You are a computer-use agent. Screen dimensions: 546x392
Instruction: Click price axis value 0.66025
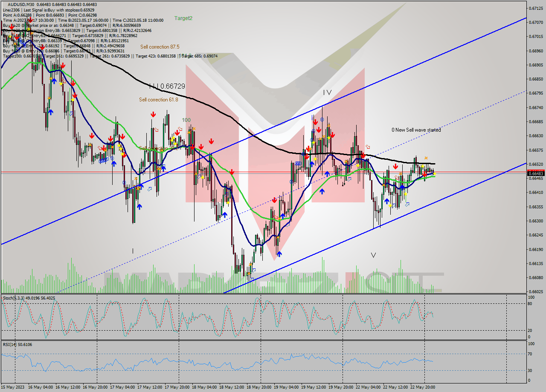[535, 292]
